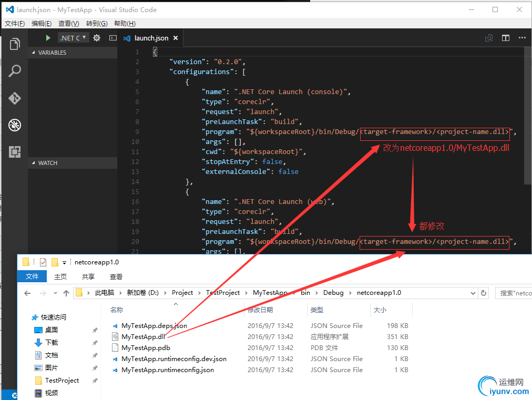This screenshot has height=400, width=532.
Task: Go forward in File Explorer navigation
Action: coord(43,293)
